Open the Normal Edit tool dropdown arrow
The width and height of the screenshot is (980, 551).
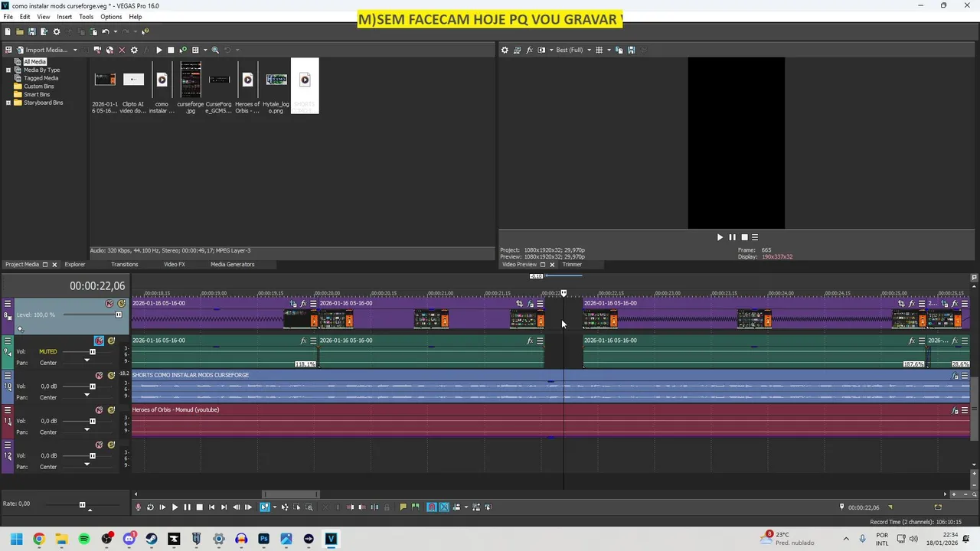(274, 507)
